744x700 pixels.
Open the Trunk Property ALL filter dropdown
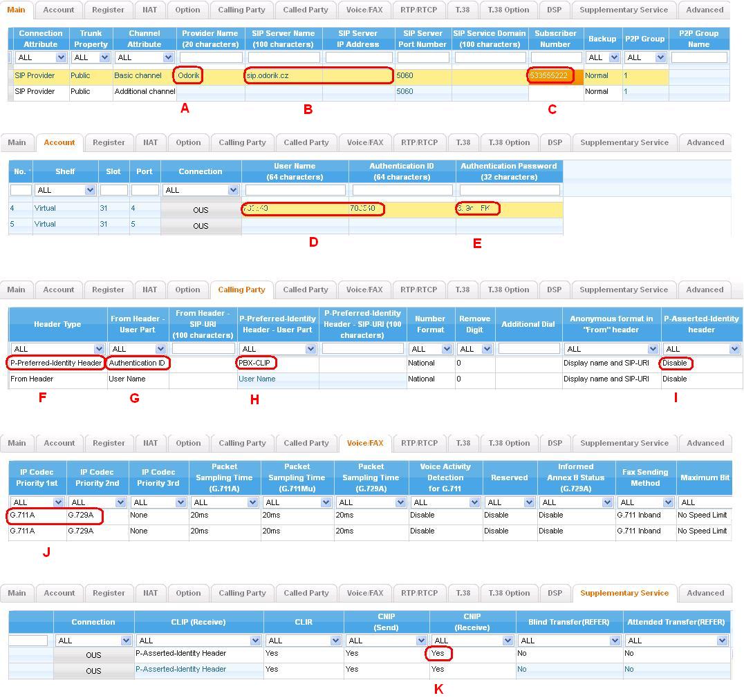[91, 57]
